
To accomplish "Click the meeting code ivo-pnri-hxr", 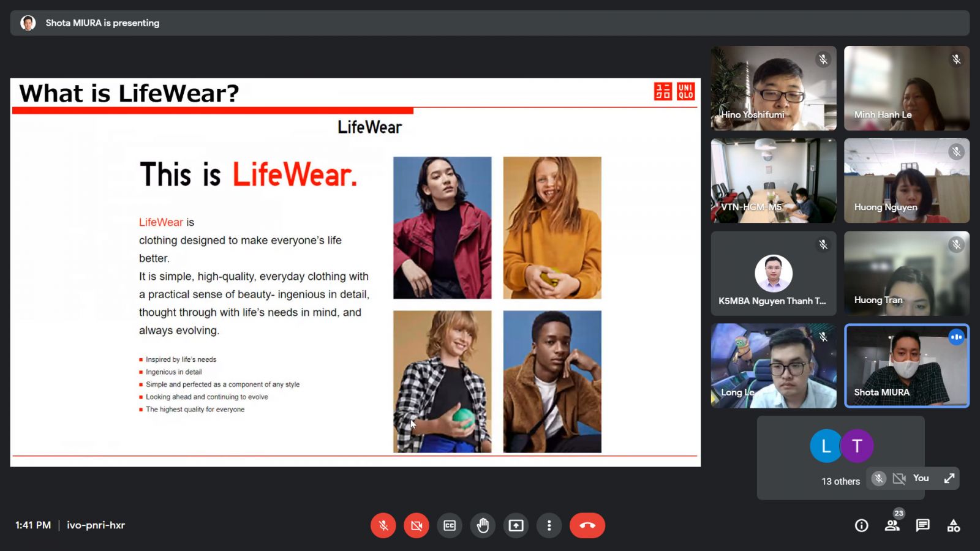I will [x=96, y=525].
